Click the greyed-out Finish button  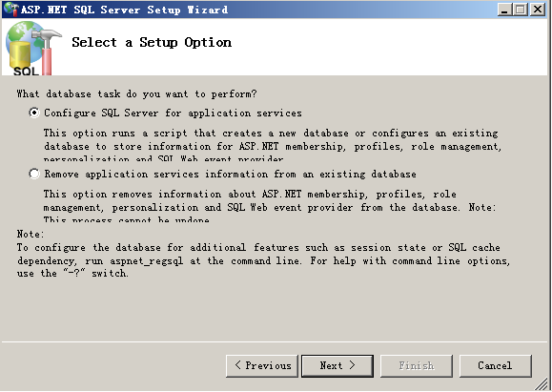pos(417,366)
